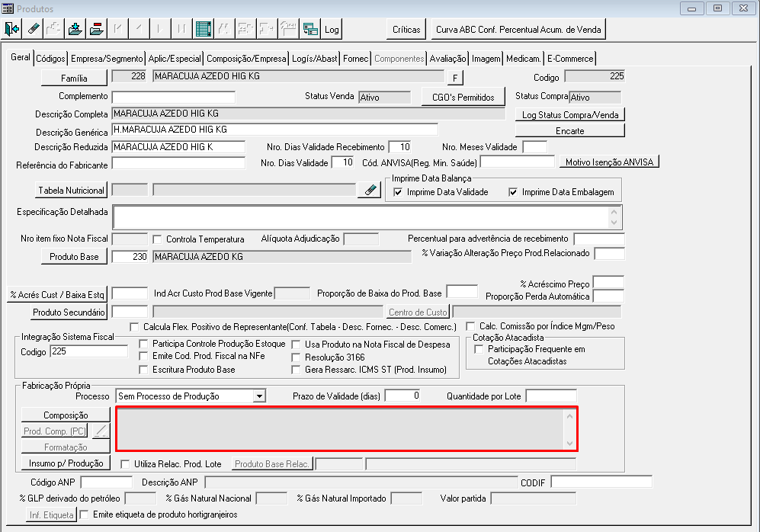Tick Escritura Produto Base checkbox
This screenshot has width=760, height=532.
pos(143,370)
